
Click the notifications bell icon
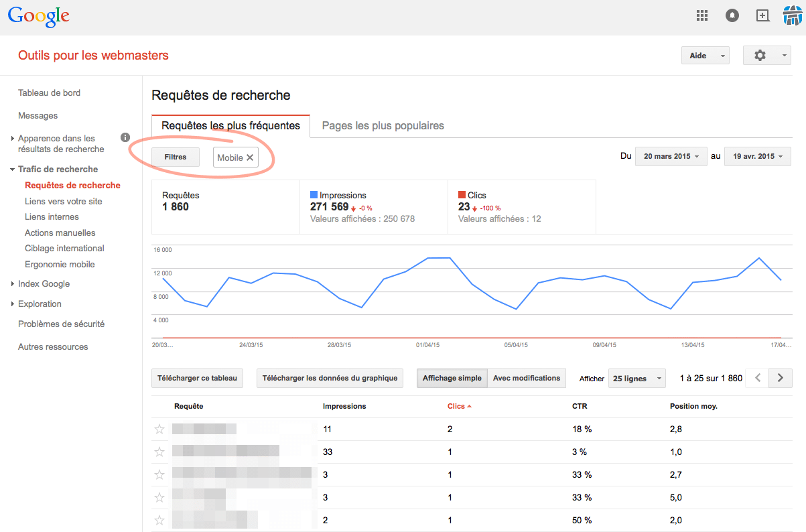point(732,16)
